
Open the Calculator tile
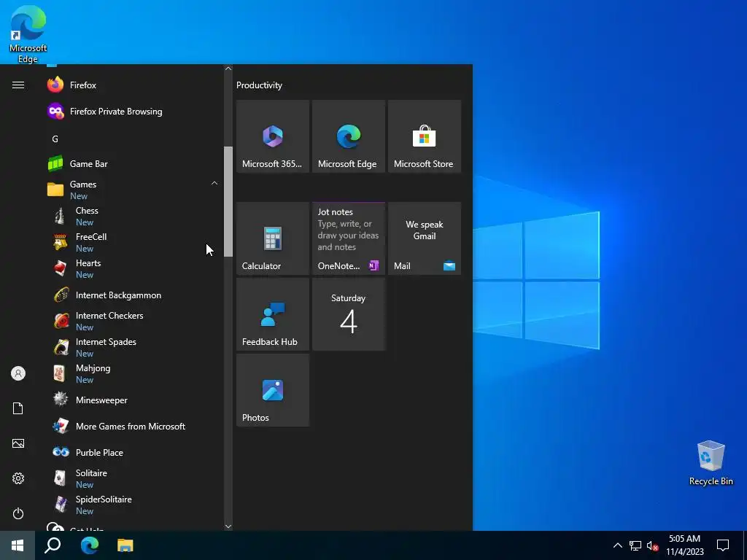[273, 238]
